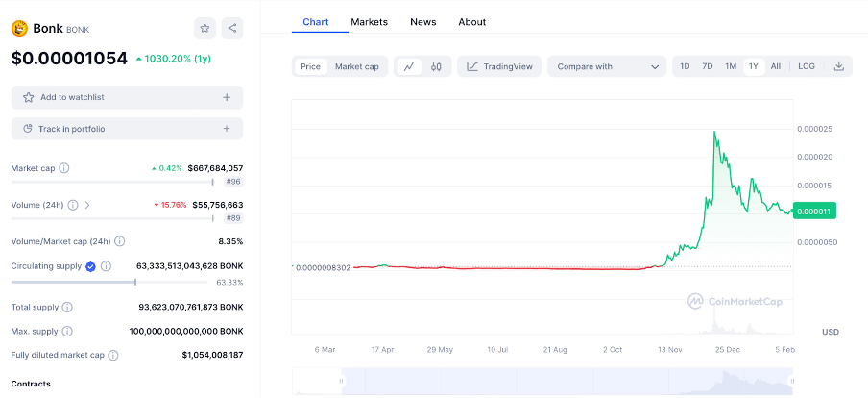Screen dimensions: 868x398
Task: Click the star favorite icon next to Bonk
Action: (205, 28)
